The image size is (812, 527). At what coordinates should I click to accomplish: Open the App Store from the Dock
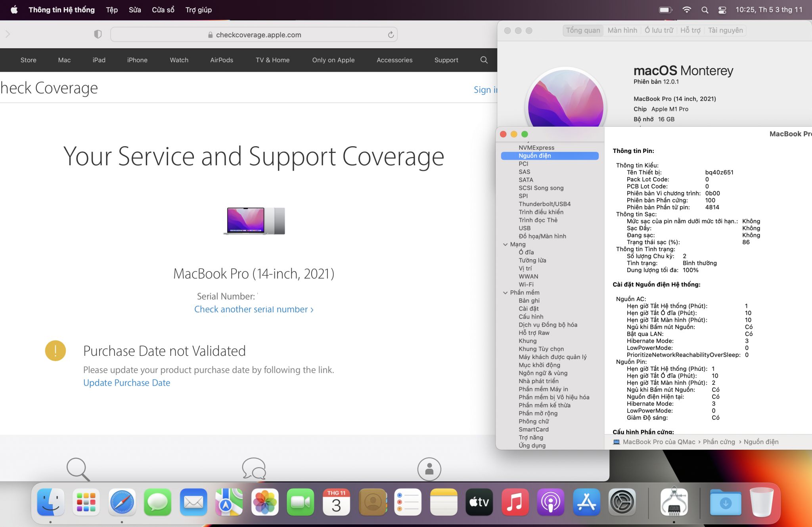click(x=586, y=502)
